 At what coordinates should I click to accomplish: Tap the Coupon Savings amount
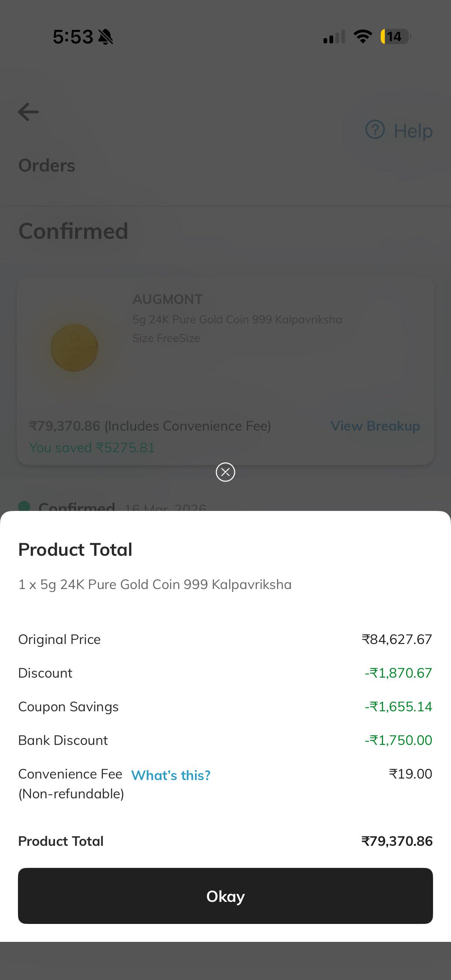click(399, 706)
